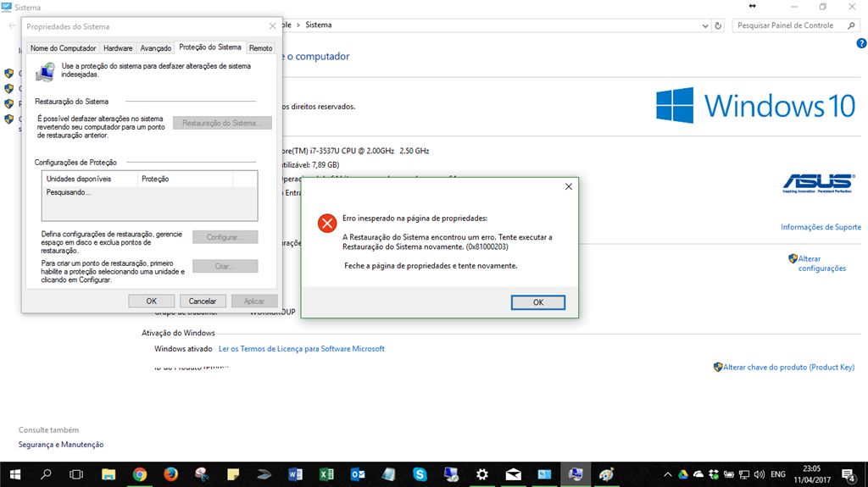This screenshot has width=868, height=487.
Task: Open Snipping Tool on the taskbar
Action: 202,474
